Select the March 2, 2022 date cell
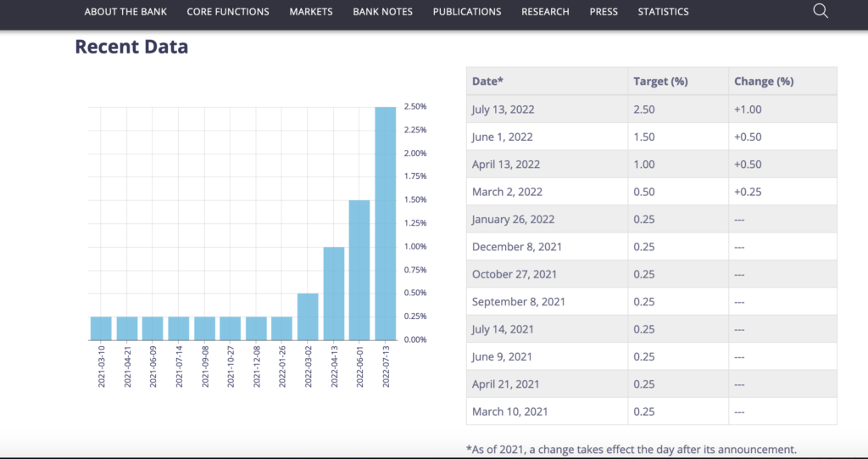 (x=547, y=192)
